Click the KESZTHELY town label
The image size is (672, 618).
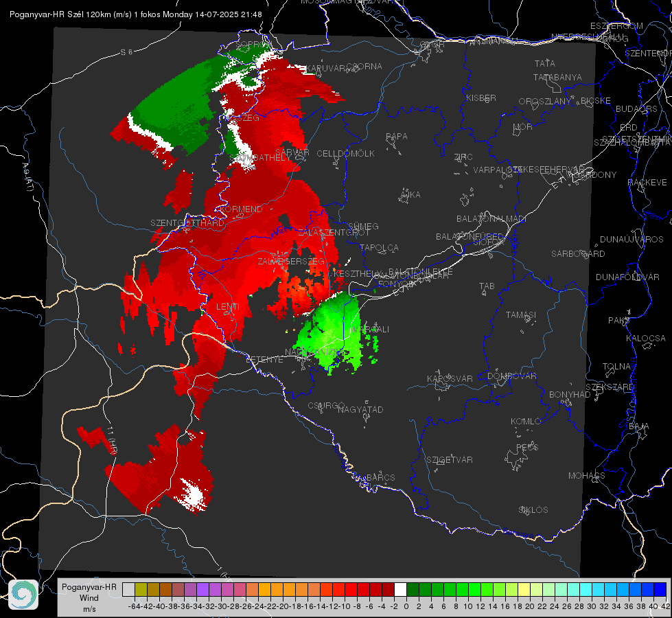[x=356, y=273]
